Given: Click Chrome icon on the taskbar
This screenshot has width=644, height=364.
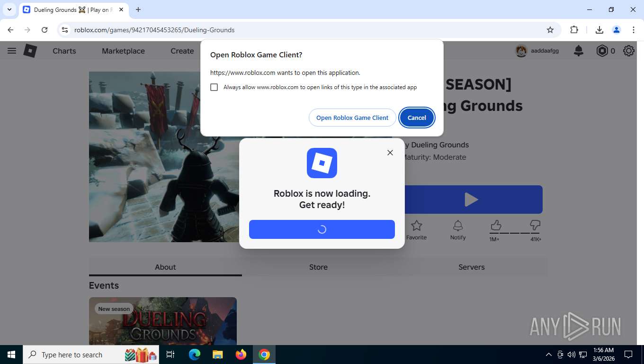Looking at the screenshot, I should pos(264,355).
